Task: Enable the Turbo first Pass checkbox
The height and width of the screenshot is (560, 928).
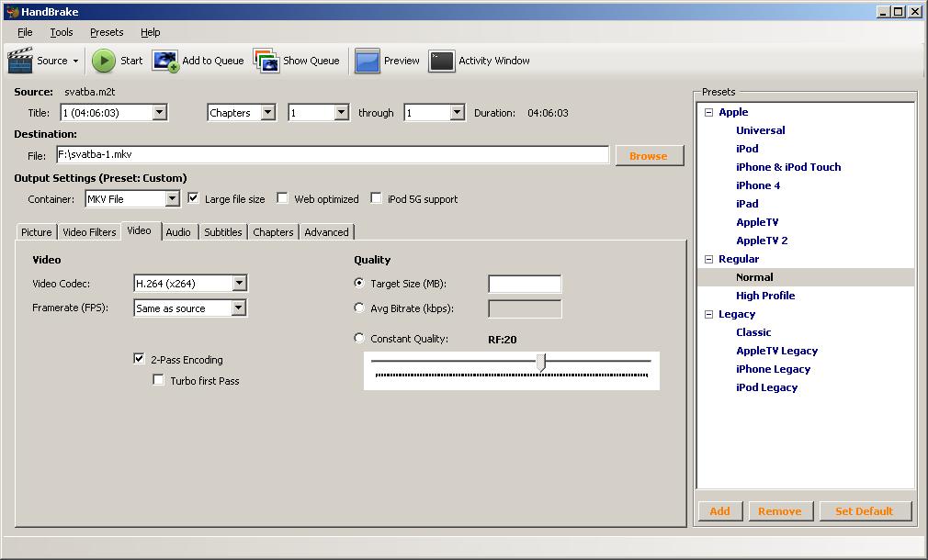Action: pyautogui.click(x=159, y=380)
